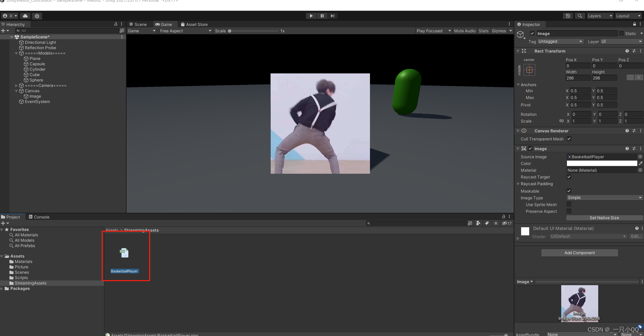Screen dimensions: 644x336
Task: Switch to the Console tab
Action: tap(39, 217)
